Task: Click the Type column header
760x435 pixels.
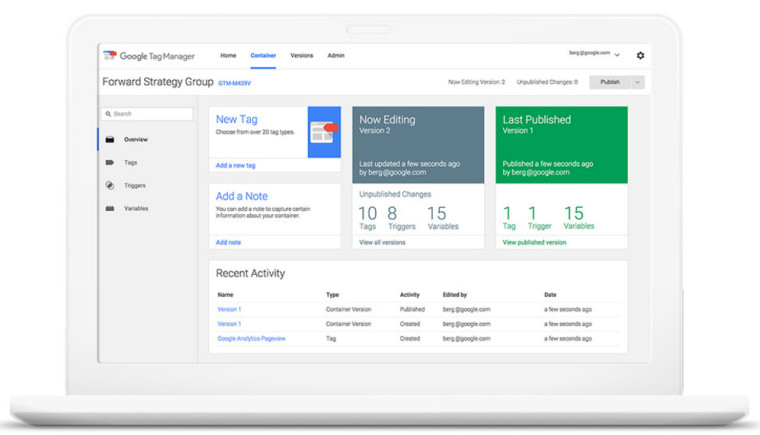Action: pos(332,295)
